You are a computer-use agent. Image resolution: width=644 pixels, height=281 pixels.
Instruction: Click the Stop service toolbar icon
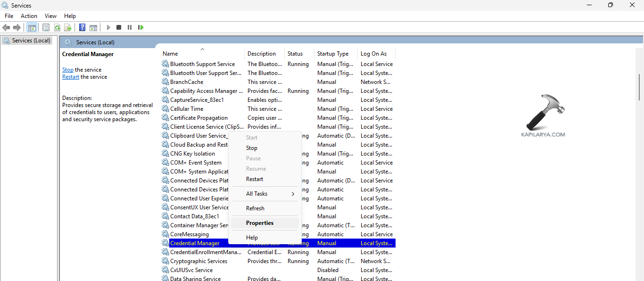119,27
